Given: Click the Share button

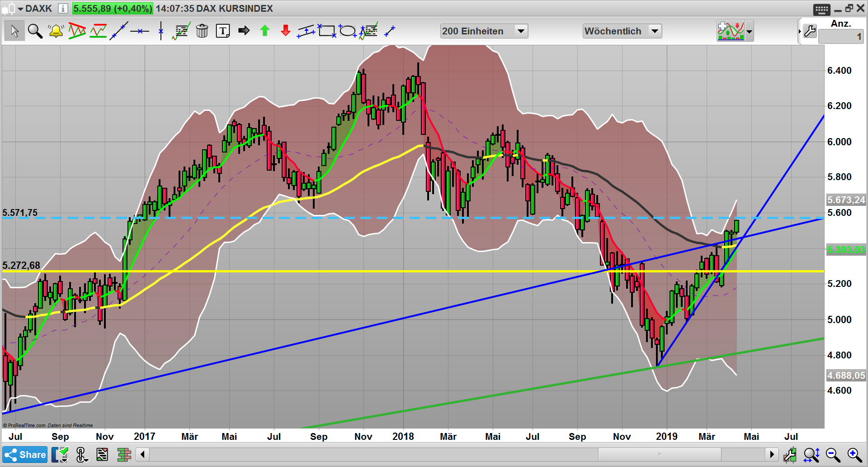Looking at the screenshot, I should coord(25,455).
